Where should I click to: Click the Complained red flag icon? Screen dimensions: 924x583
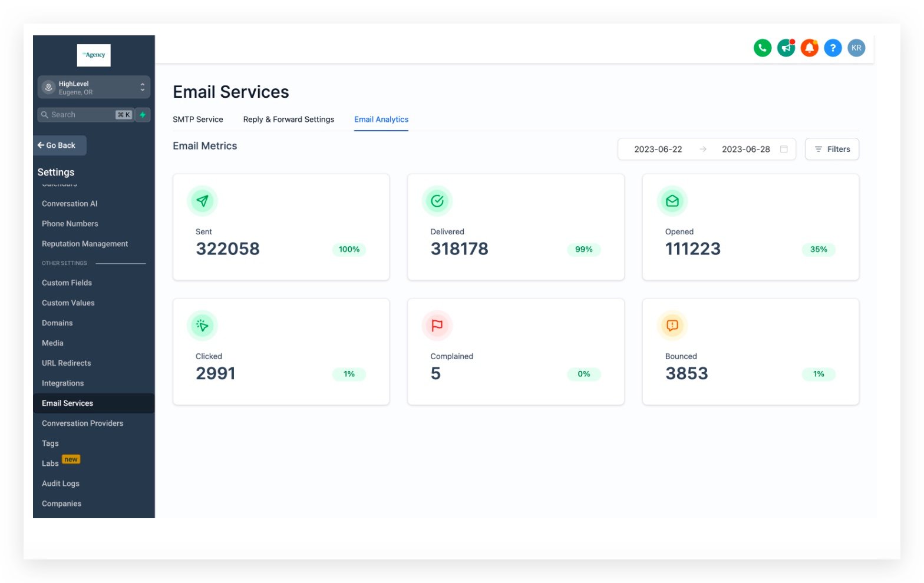coord(437,325)
